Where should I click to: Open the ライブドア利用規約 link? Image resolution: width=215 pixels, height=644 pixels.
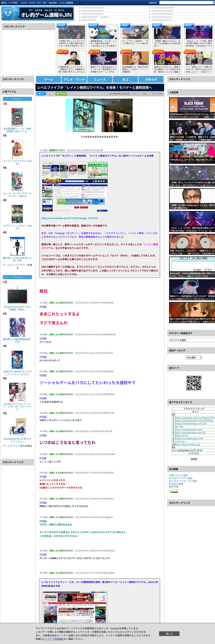point(53,639)
